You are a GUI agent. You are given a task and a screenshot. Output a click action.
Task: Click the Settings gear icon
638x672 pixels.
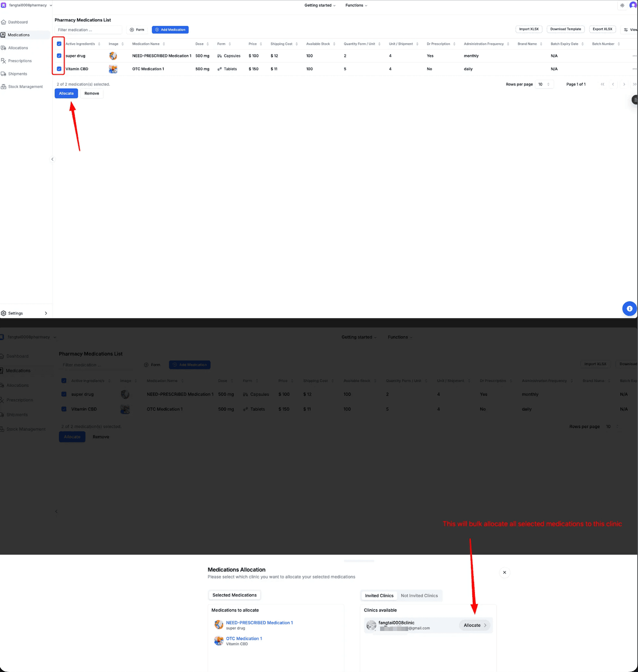click(3, 313)
